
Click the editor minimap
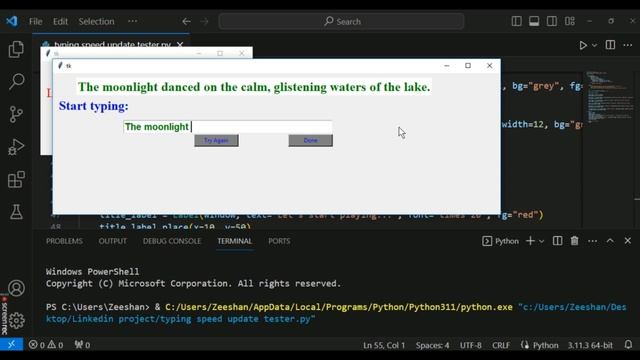(x=610, y=98)
